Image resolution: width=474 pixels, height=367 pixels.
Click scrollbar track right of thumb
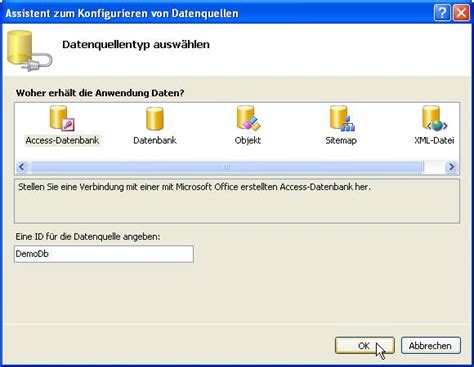click(x=435, y=167)
